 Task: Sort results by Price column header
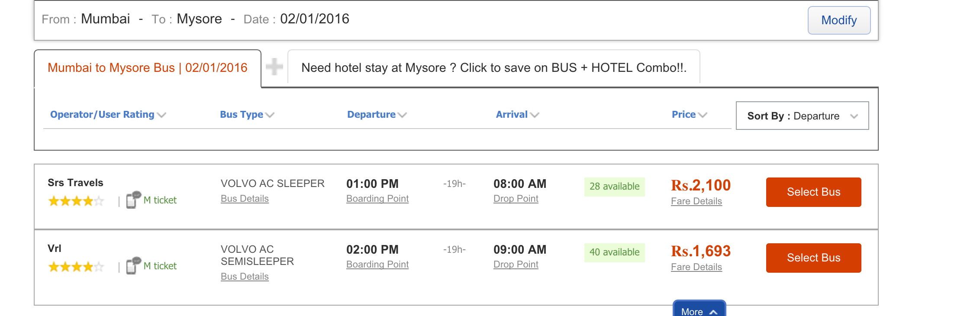click(x=689, y=115)
